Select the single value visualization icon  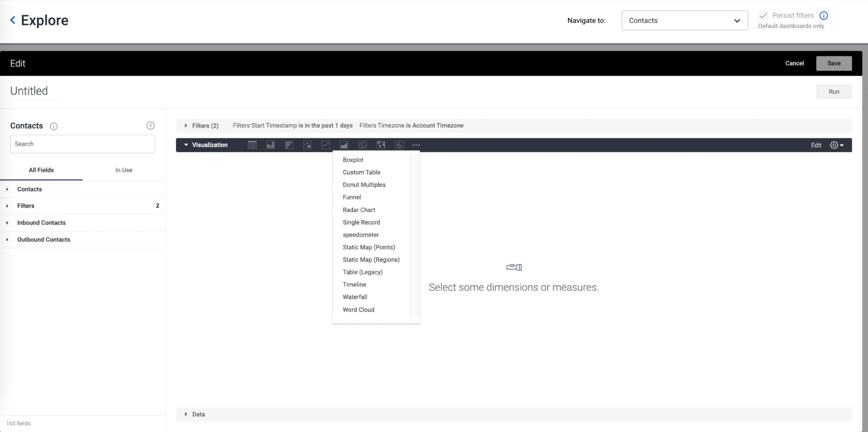click(399, 145)
